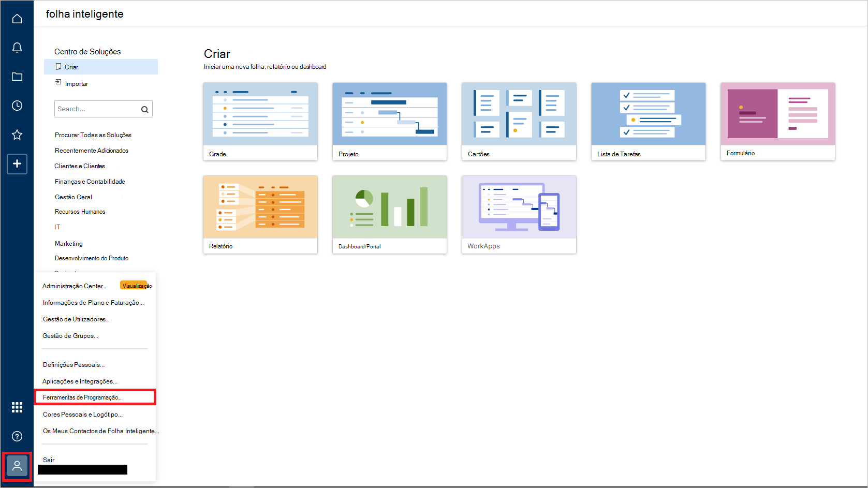Open the app launcher grid icon

tap(17, 407)
